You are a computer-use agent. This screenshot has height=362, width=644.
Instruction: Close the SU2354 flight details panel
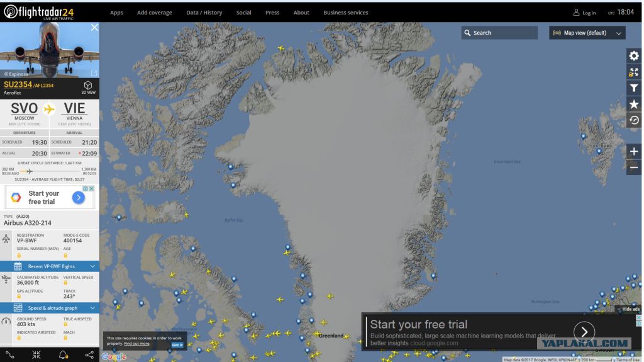[94, 27]
